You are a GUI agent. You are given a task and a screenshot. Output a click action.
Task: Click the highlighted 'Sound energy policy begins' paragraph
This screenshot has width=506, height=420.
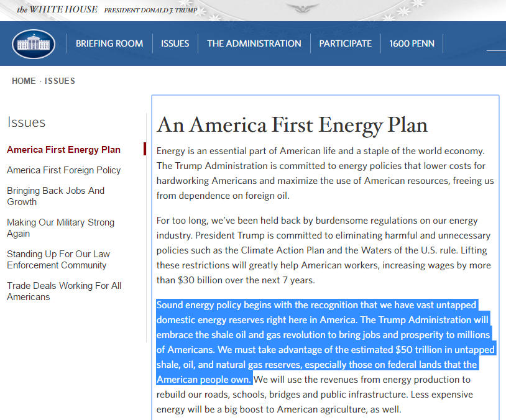pyautogui.click(x=325, y=342)
